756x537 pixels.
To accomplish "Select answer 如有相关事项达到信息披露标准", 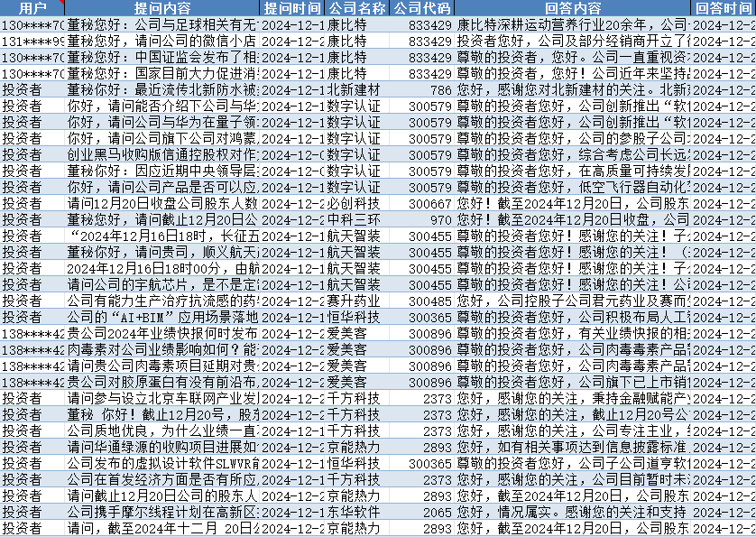I will click(x=573, y=447).
